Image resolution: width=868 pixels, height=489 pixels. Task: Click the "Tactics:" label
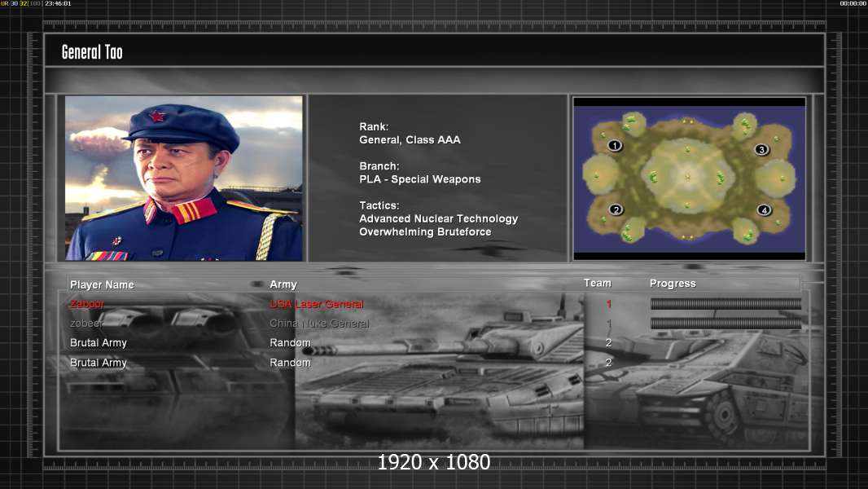(379, 205)
